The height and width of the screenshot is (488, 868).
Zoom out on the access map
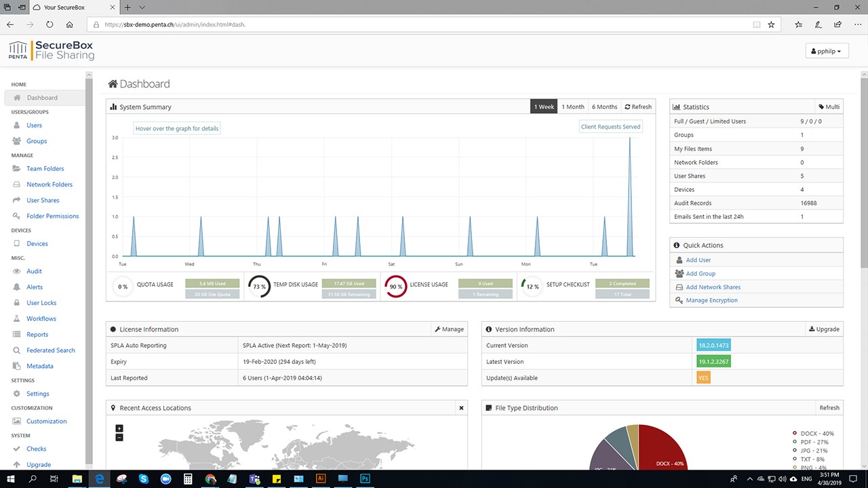[119, 438]
